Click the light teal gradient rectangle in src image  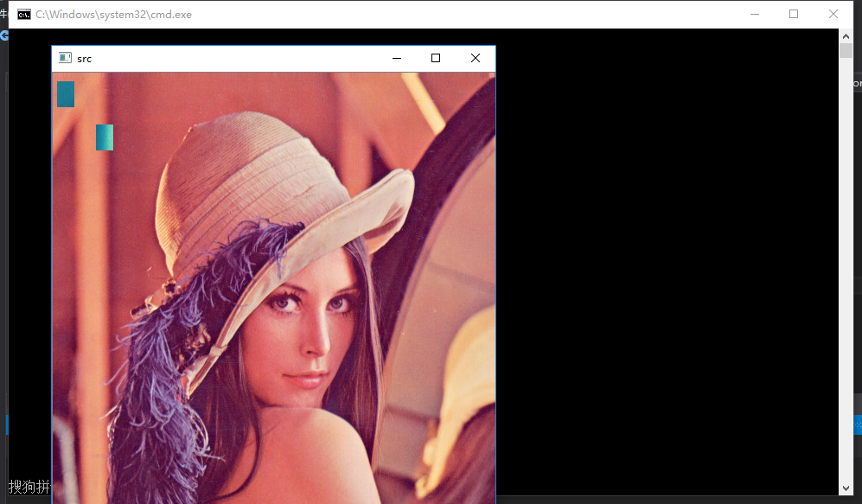pos(105,137)
